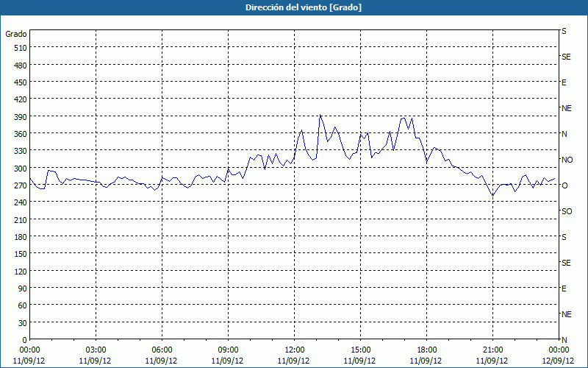Click the 'O' compass direction label

tap(564, 185)
